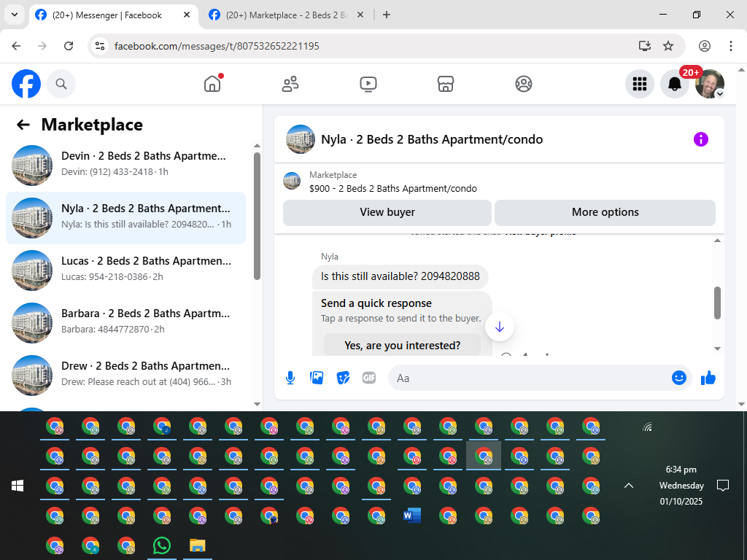Click the address bar URL
747x560 pixels.
click(x=217, y=46)
